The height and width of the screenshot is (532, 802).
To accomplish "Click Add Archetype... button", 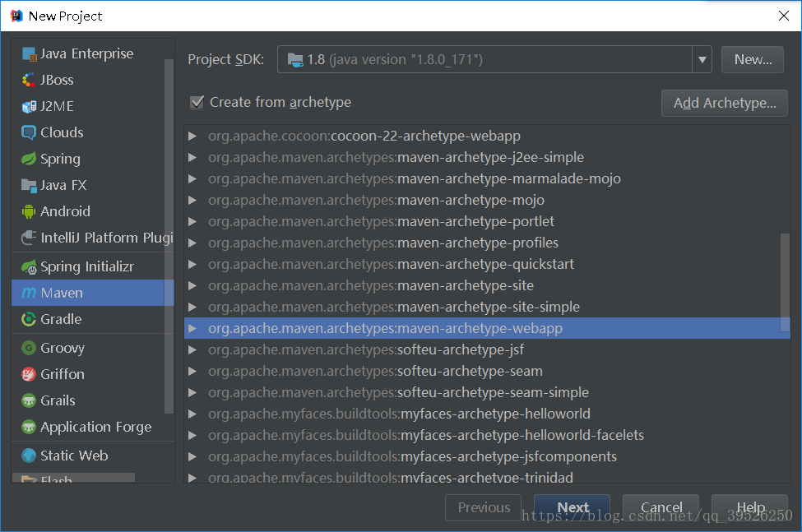I will (x=724, y=104).
